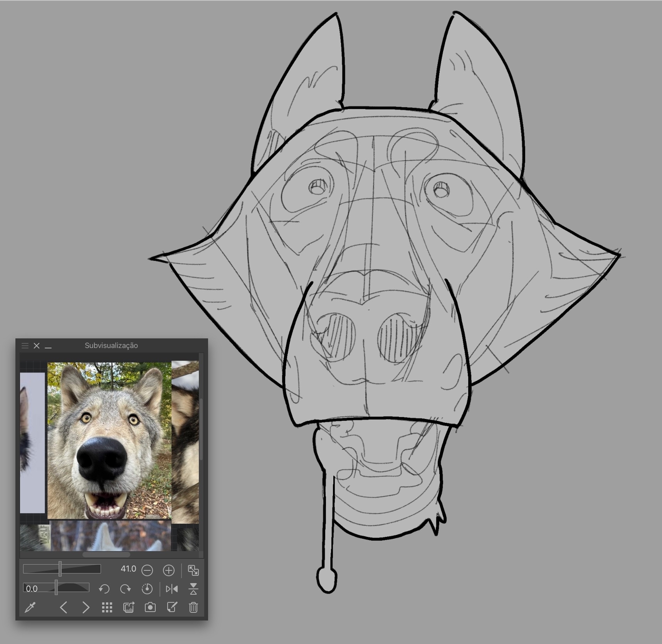Viewport: 662px width, 644px height.
Task: Flip reference image vertically
Action: point(193,589)
